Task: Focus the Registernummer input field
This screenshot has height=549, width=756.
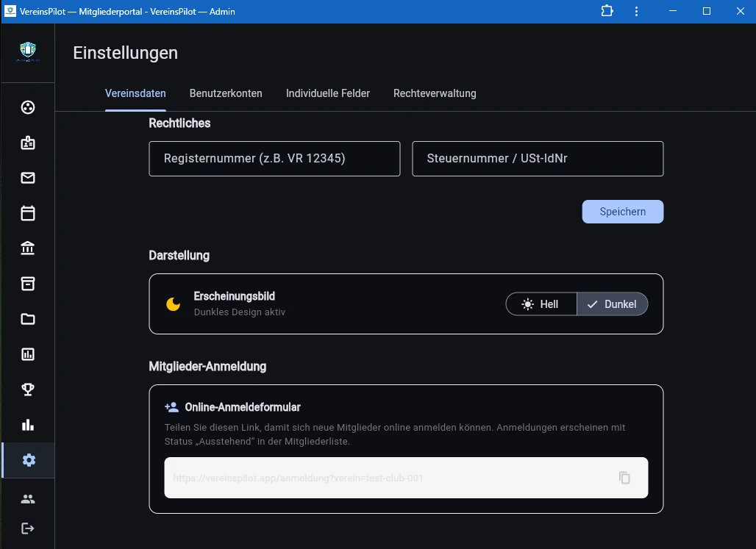Action: [274, 159]
